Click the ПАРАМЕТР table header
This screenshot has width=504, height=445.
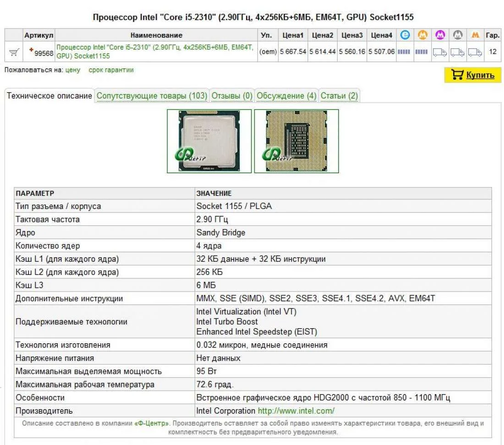(x=35, y=193)
